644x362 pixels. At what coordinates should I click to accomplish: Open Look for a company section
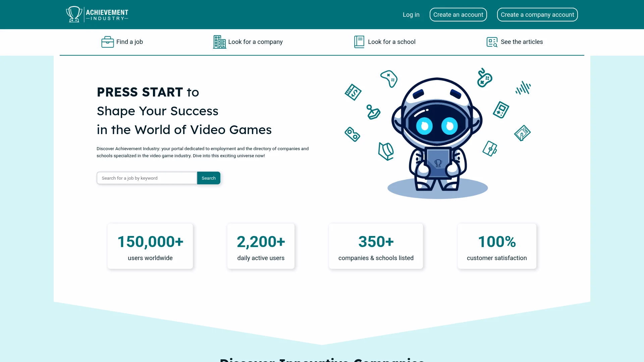click(x=255, y=42)
